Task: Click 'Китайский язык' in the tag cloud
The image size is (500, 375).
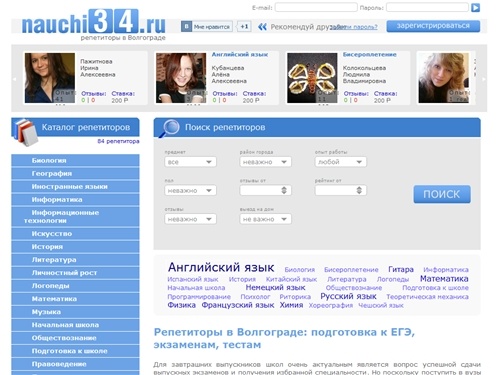Action: (291, 279)
